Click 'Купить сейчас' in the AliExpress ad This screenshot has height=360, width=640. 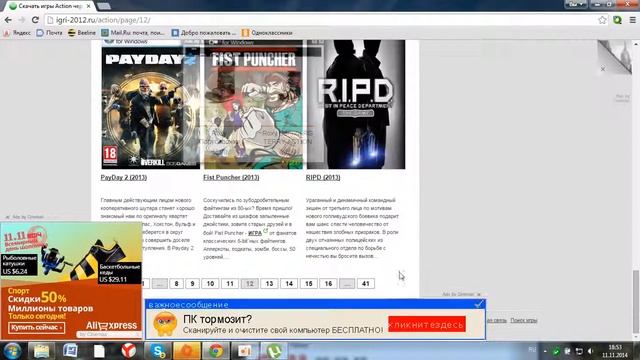[x=37, y=327]
